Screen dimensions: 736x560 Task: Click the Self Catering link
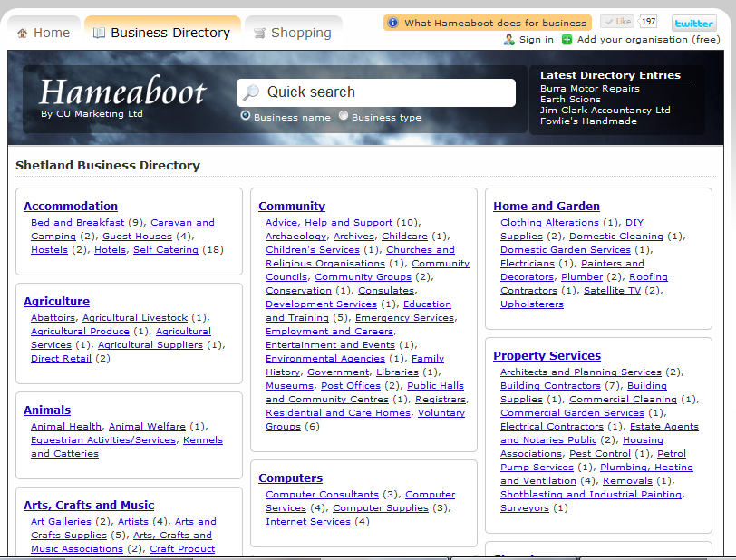click(166, 250)
